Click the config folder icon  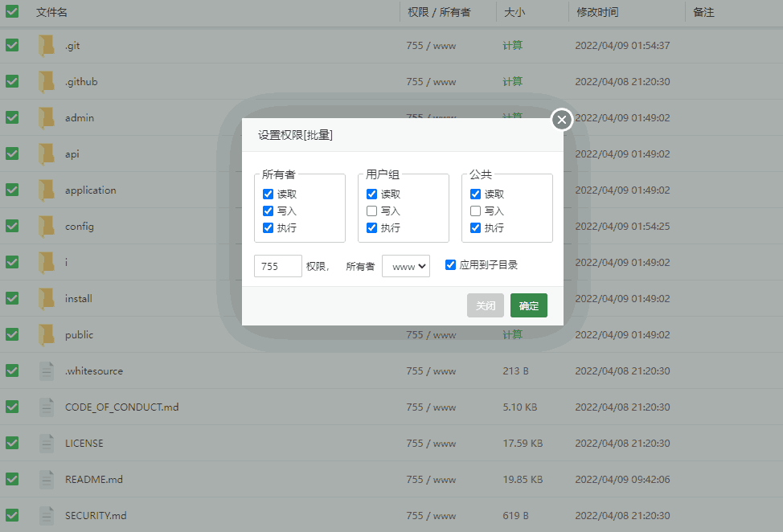click(x=47, y=227)
